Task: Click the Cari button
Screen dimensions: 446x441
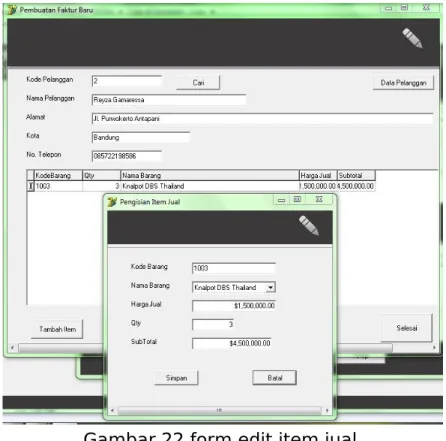Action: 198,82
